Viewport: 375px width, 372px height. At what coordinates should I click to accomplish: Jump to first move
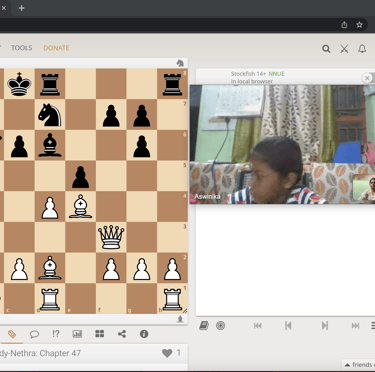point(258,325)
